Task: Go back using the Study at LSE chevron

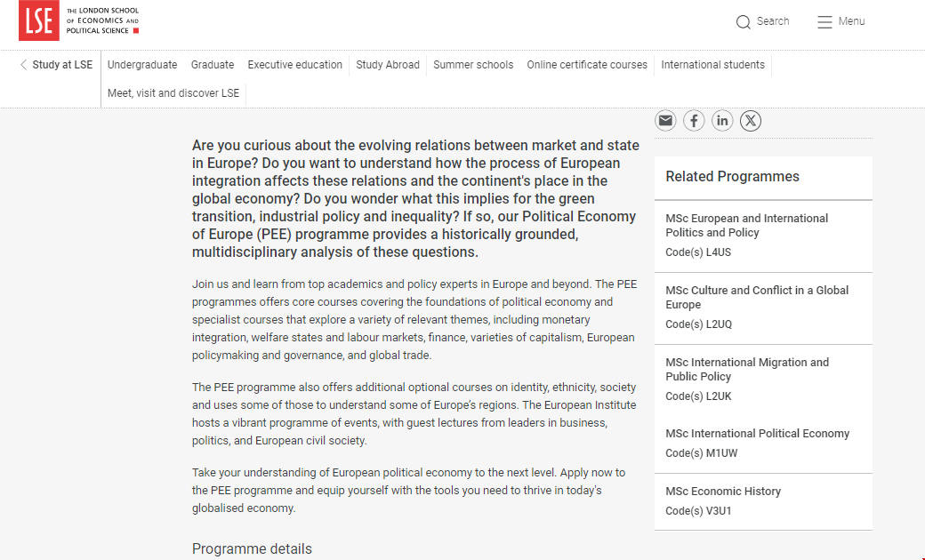Action: coord(24,65)
